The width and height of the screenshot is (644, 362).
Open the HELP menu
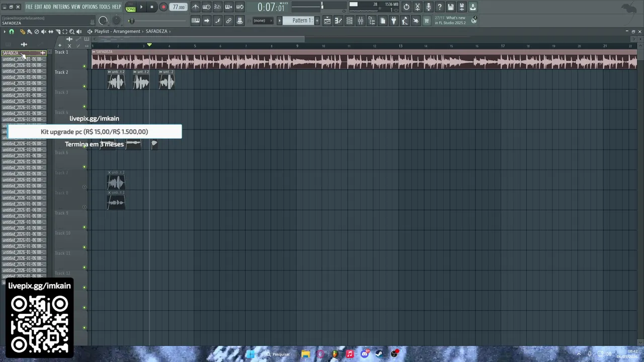(x=116, y=7)
